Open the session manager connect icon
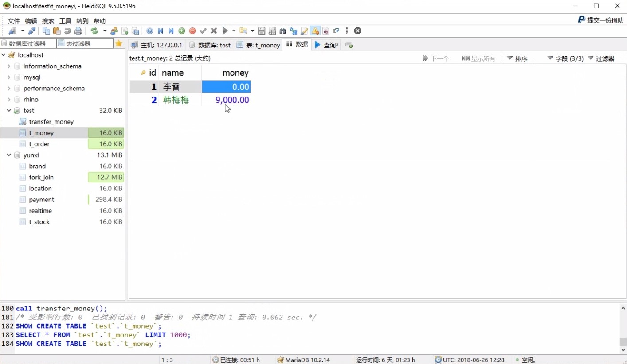 click(x=12, y=31)
